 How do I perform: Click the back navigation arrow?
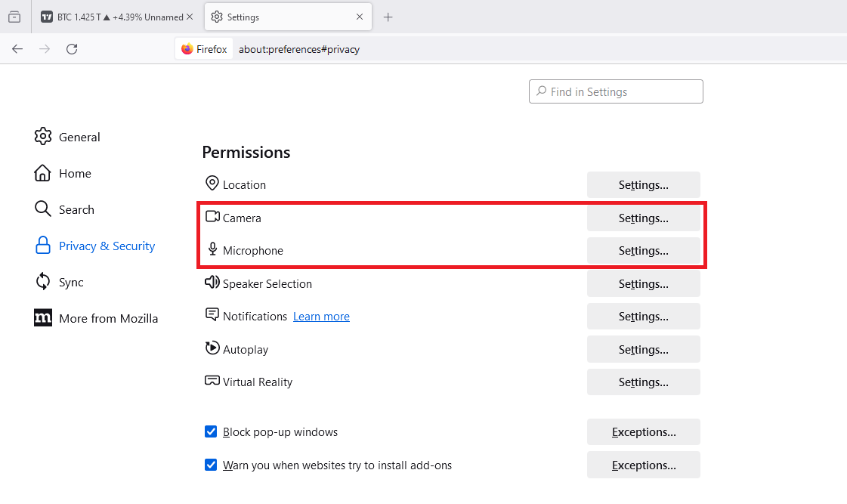(x=17, y=49)
